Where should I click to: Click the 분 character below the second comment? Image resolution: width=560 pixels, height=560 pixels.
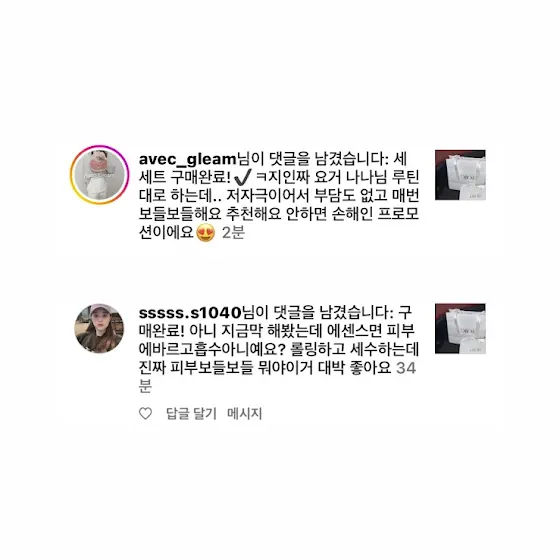point(145,386)
